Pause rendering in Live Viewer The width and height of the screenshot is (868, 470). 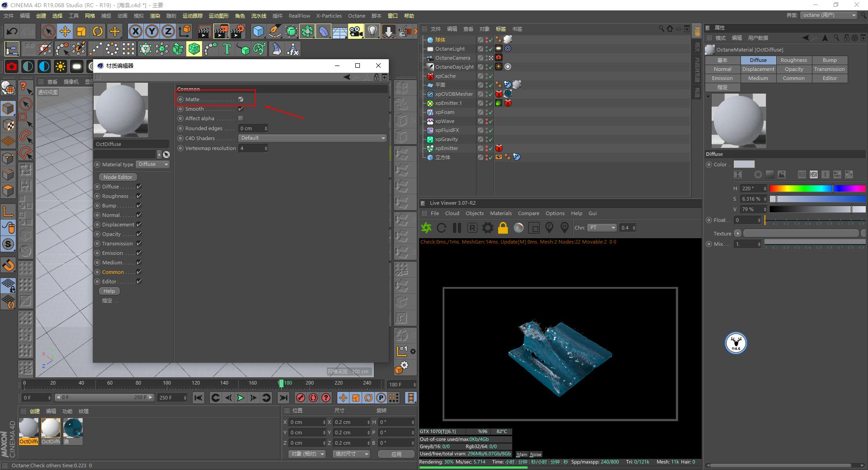457,228
